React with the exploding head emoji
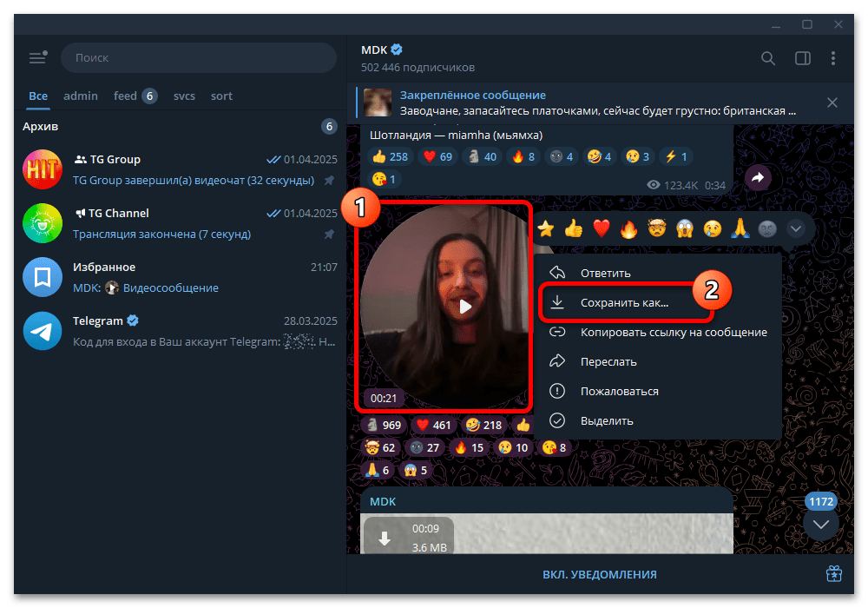This screenshot has height=608, width=868. click(x=656, y=228)
